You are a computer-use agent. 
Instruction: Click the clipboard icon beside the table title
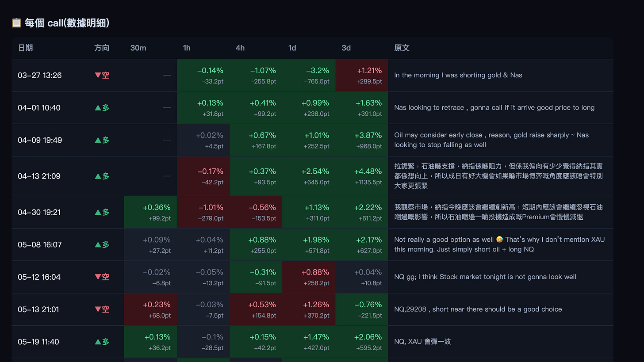[16, 23]
